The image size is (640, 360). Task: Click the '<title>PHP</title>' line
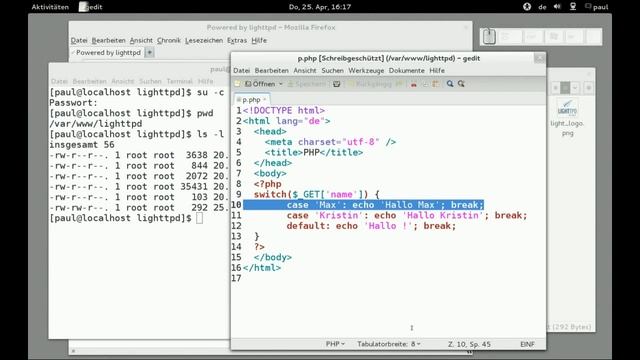tap(313, 153)
